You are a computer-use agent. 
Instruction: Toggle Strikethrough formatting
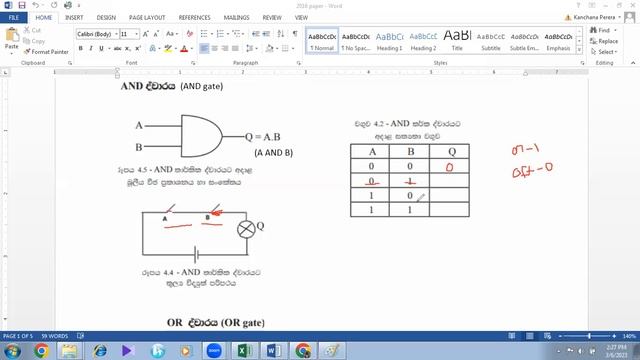(x=117, y=49)
